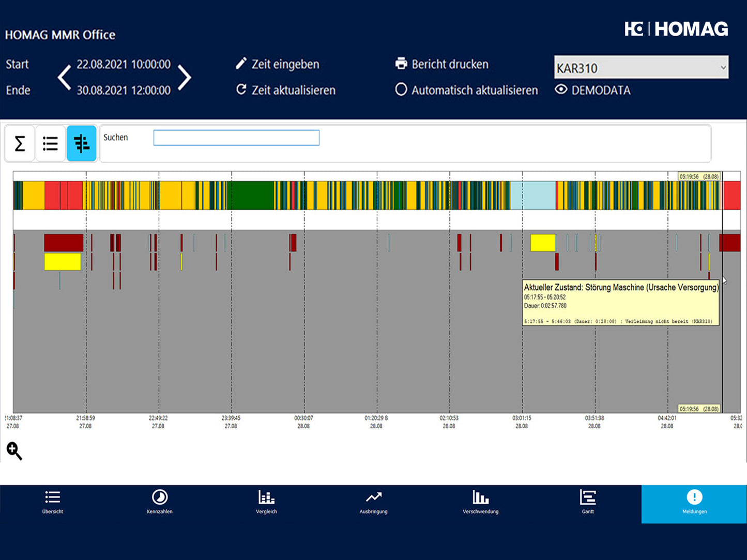The width and height of the screenshot is (747, 560).
Task: Select the timeline chart view icon
Action: (x=82, y=143)
